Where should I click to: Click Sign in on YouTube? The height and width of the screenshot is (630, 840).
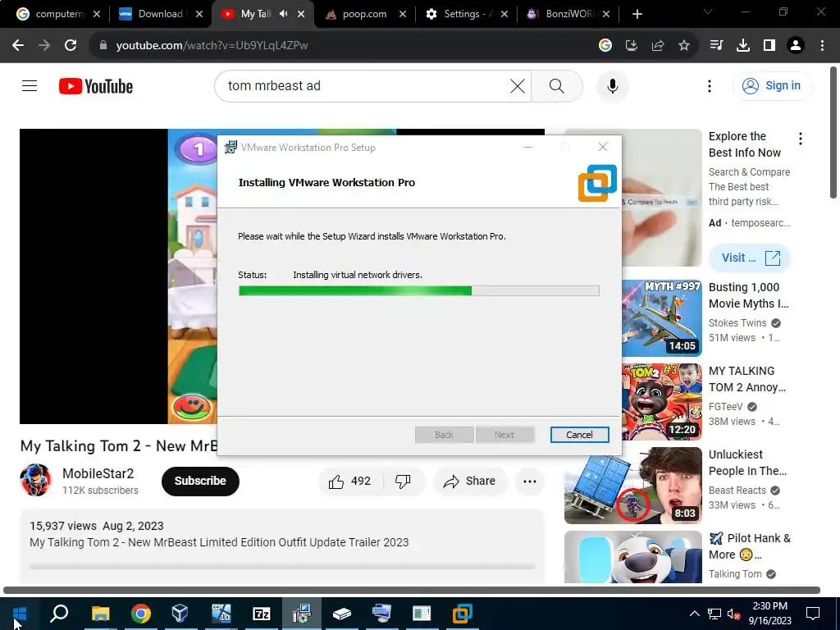tap(773, 85)
